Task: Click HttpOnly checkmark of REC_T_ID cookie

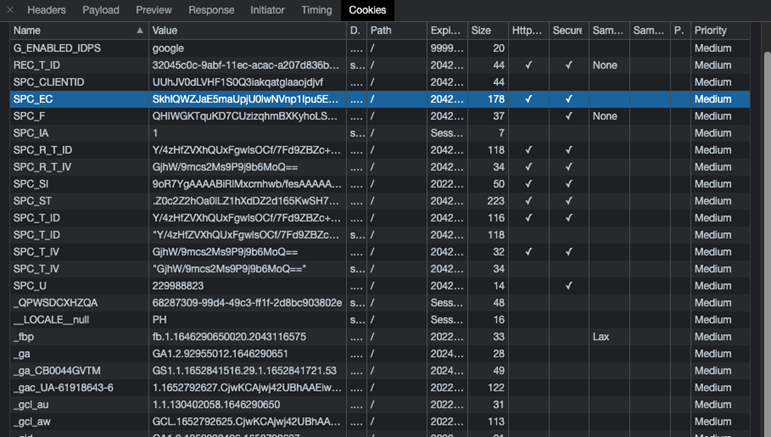Action: pos(528,65)
